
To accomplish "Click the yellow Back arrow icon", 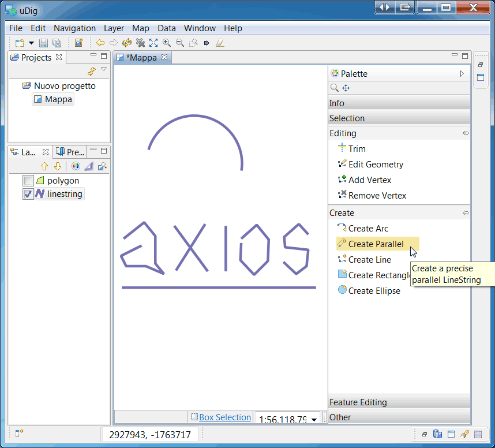I will tap(100, 43).
